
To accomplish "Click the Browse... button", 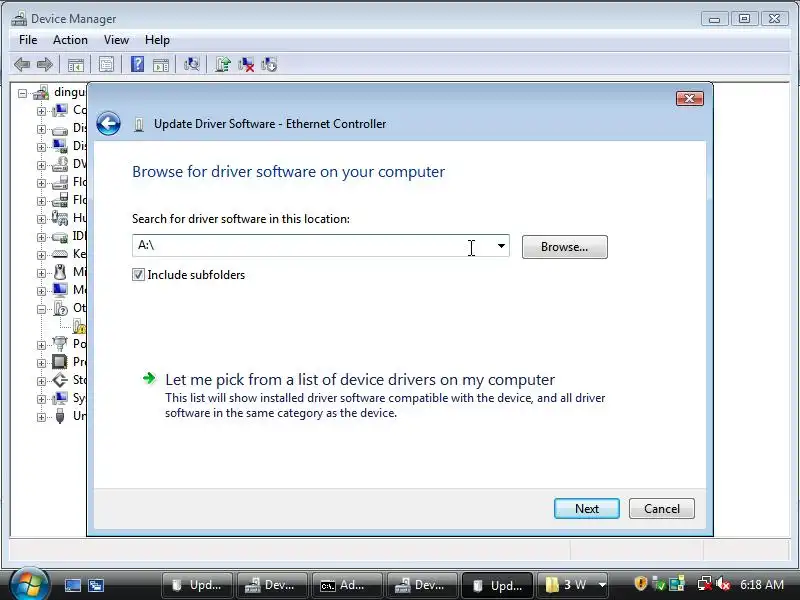I will [x=564, y=247].
